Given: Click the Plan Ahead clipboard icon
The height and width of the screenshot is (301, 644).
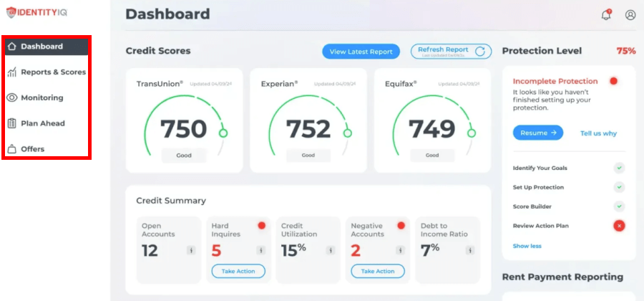Looking at the screenshot, I should click(12, 123).
